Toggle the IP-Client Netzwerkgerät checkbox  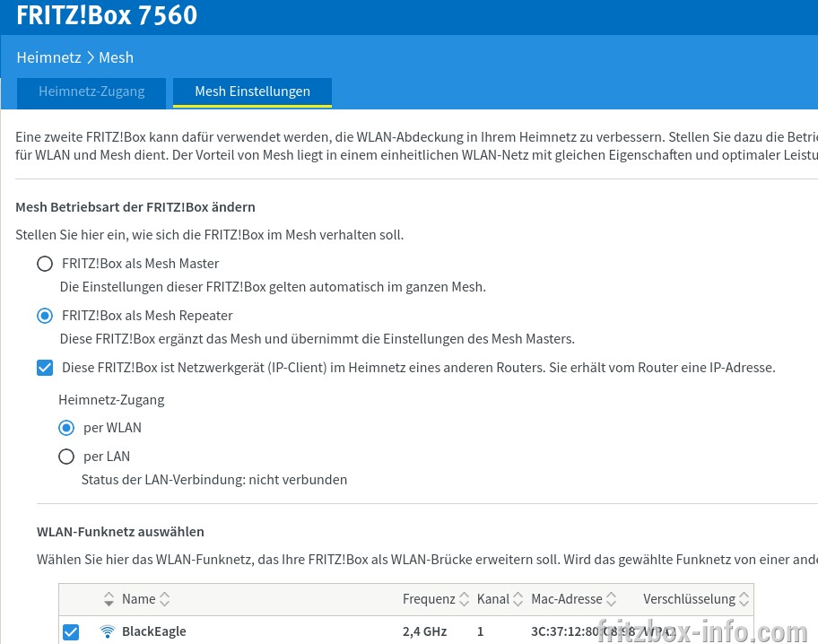click(x=45, y=368)
